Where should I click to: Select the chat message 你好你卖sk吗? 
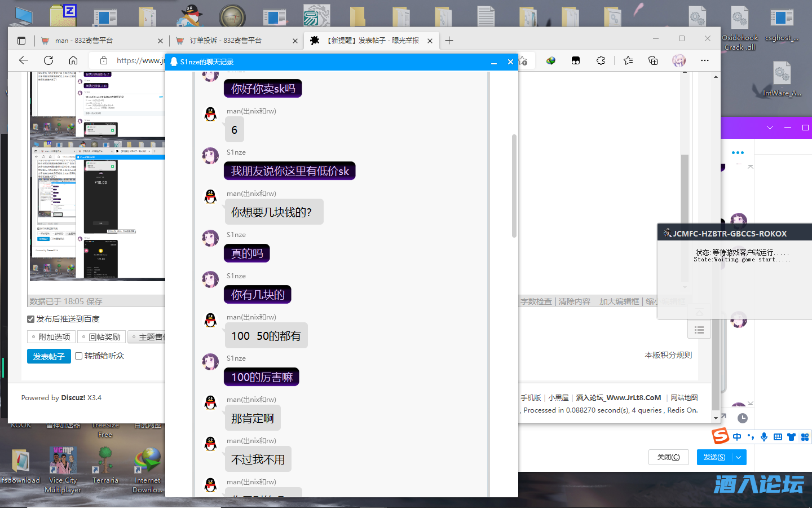coord(263,89)
